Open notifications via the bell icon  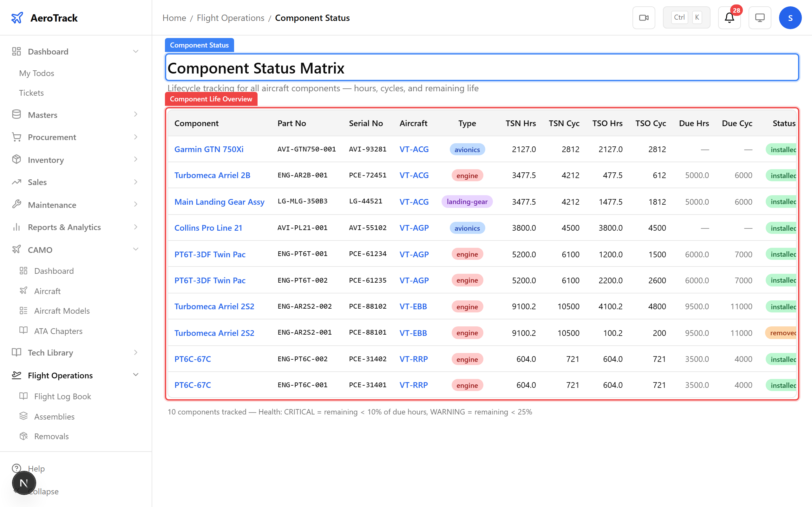click(729, 18)
